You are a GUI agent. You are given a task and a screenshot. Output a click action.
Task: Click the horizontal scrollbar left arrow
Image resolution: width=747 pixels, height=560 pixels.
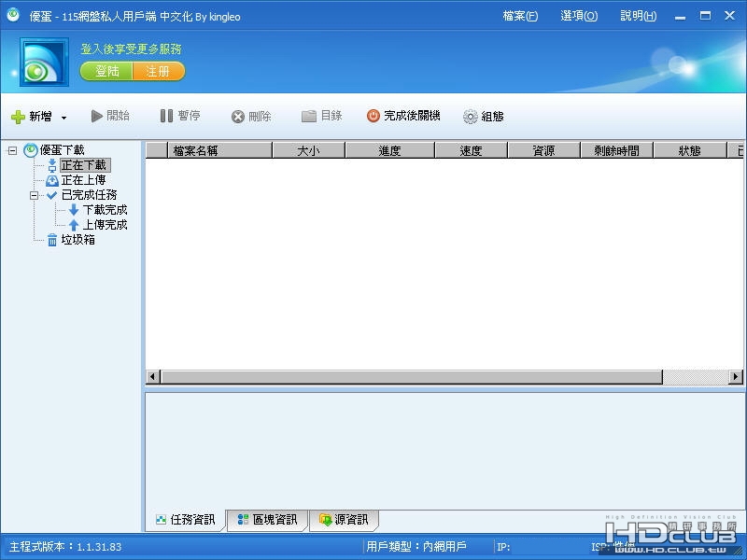(152, 377)
